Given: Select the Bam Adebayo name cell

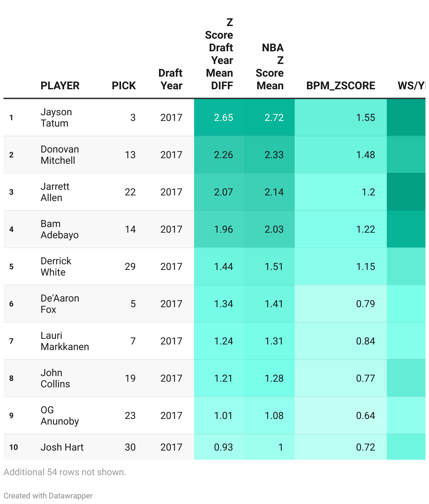Looking at the screenshot, I should (x=59, y=229).
